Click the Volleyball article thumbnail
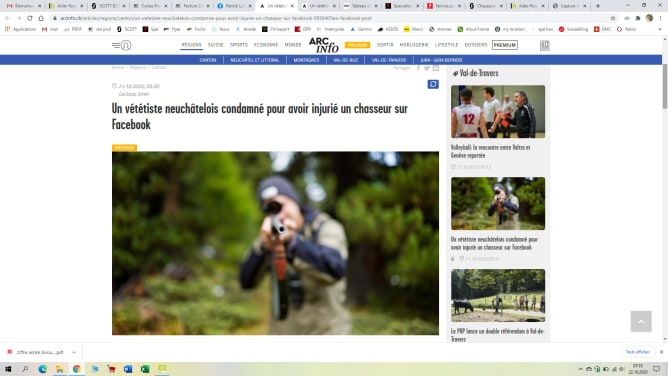This screenshot has width=668, height=376. (498, 112)
